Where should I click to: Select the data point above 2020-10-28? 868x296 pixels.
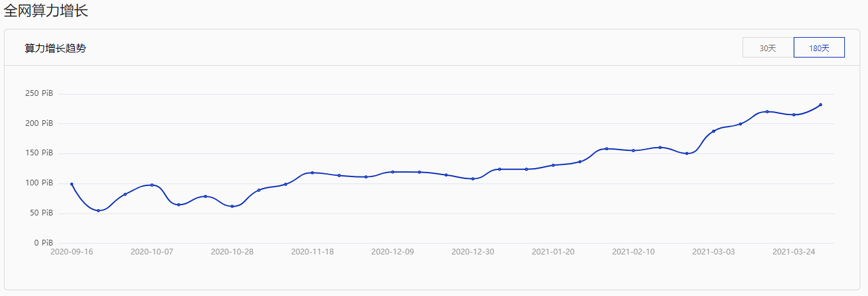pos(232,206)
